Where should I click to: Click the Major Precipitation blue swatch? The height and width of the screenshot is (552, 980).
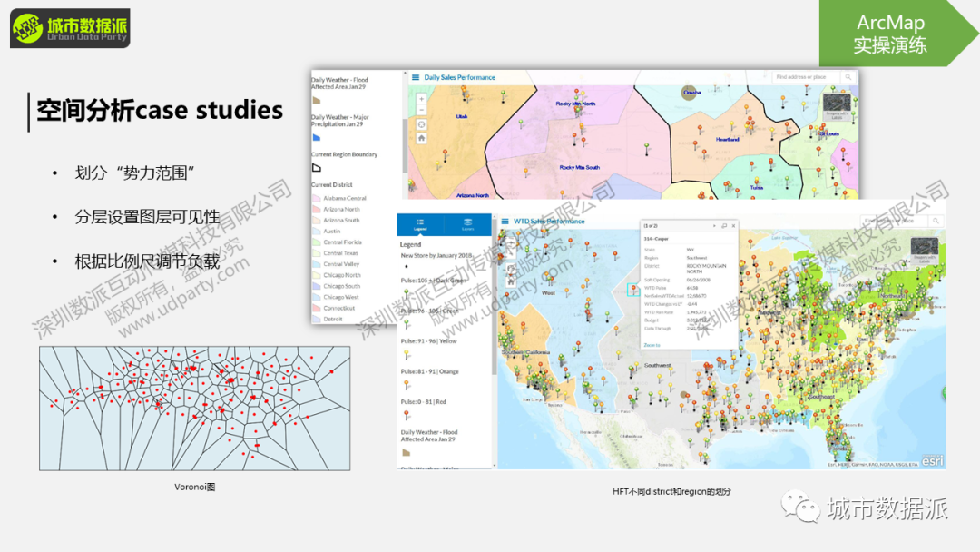[317, 137]
